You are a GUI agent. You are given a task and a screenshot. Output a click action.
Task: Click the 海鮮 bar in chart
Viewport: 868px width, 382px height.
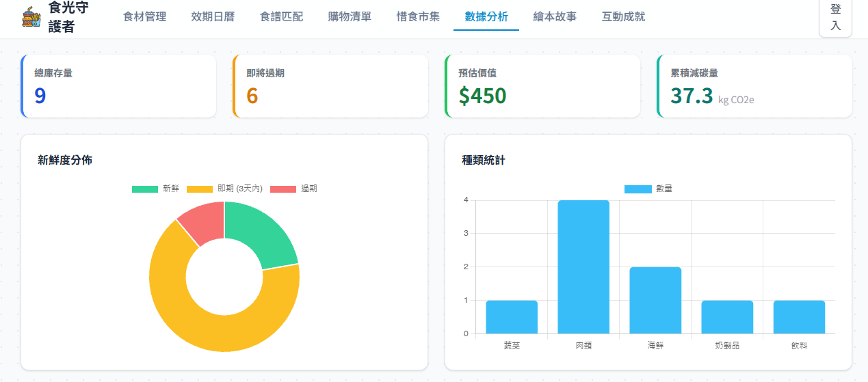pos(655,301)
